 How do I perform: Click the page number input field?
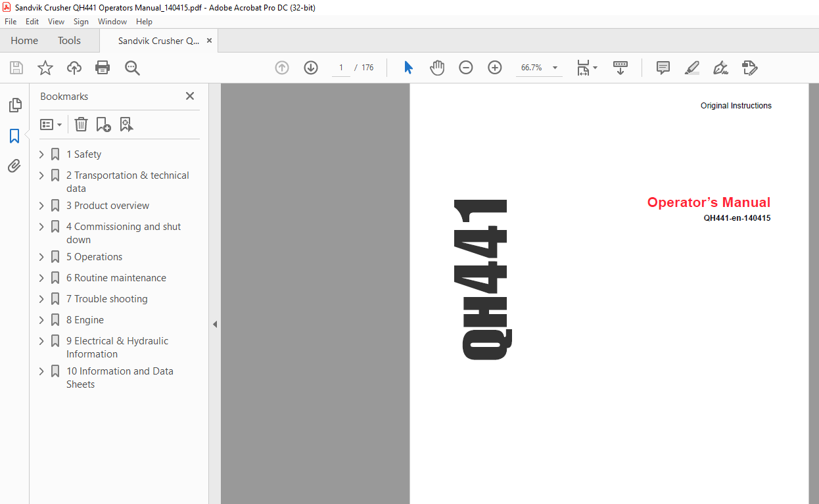pyautogui.click(x=341, y=68)
